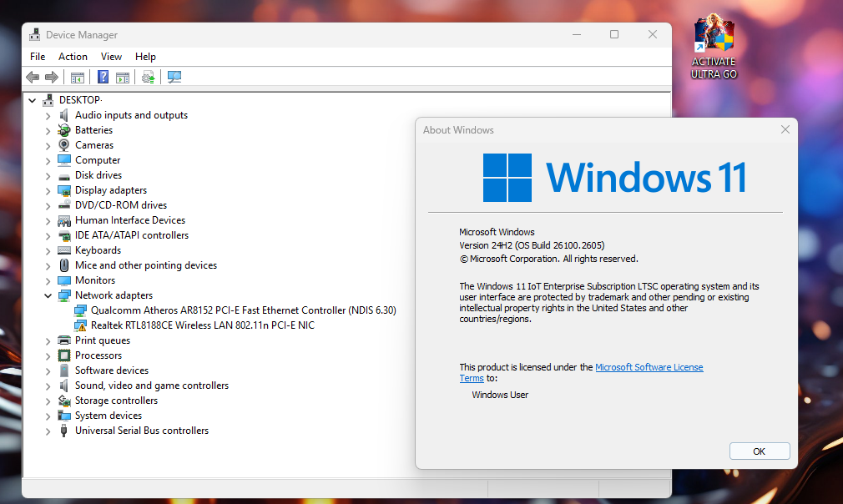Maximize the Device Manager window
This screenshot has height=504, width=843.
pos(614,34)
